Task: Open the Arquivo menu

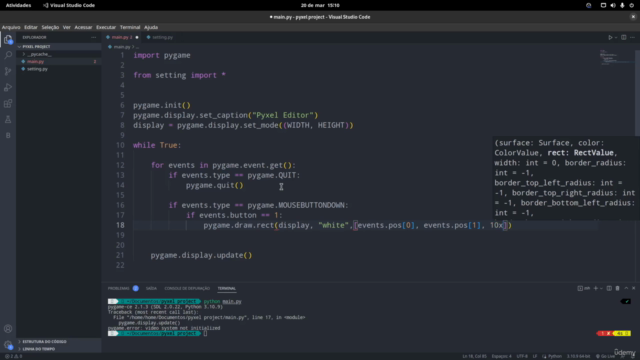Action: (11, 27)
